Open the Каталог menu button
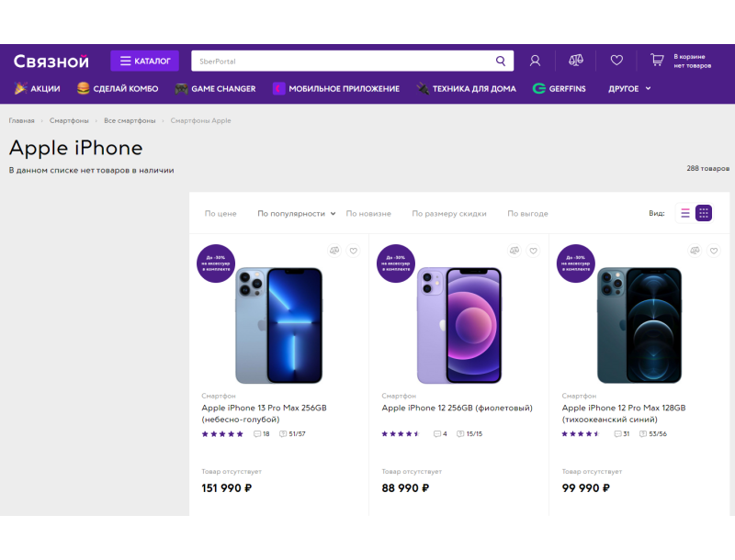 (x=145, y=62)
